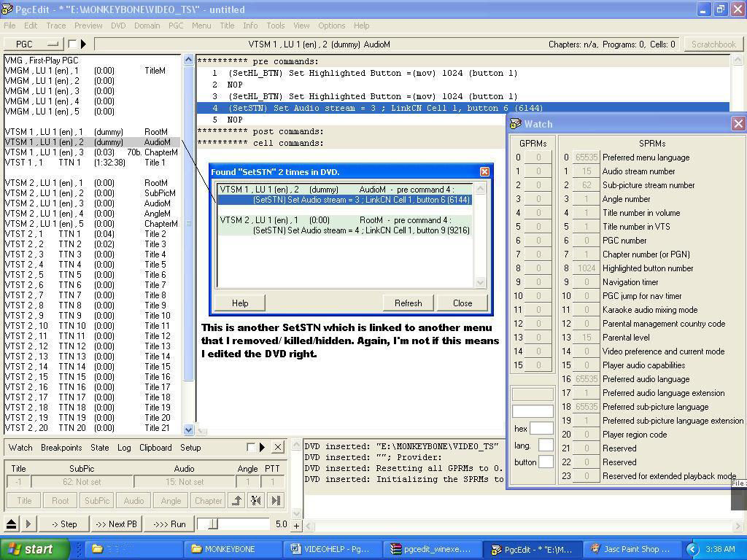747x560 pixels.
Task: Select VTST 2, 20 TTN 20 Title 21 row
Action: point(91,428)
